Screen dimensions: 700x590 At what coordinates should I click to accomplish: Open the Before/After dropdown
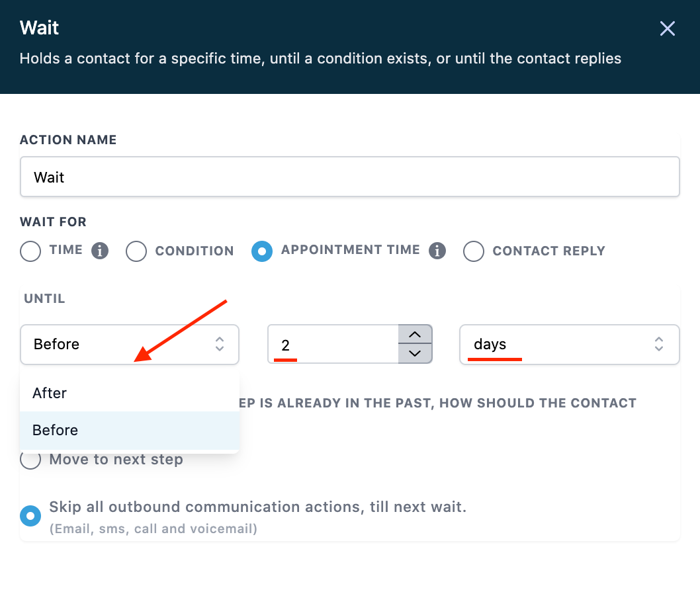[x=130, y=344]
